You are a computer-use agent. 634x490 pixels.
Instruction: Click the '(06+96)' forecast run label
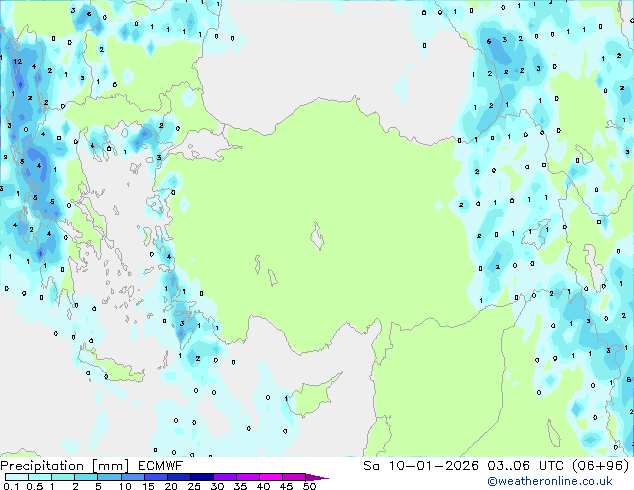point(600,466)
